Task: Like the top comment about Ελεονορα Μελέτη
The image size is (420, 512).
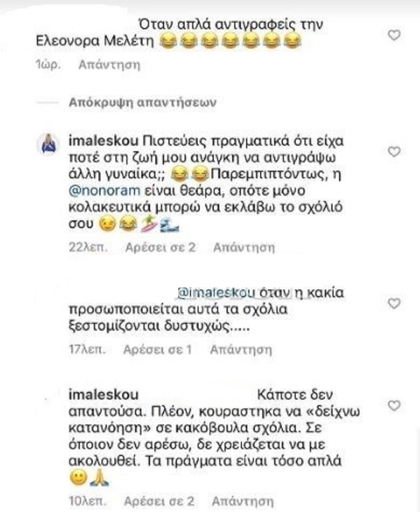Action: (x=395, y=36)
